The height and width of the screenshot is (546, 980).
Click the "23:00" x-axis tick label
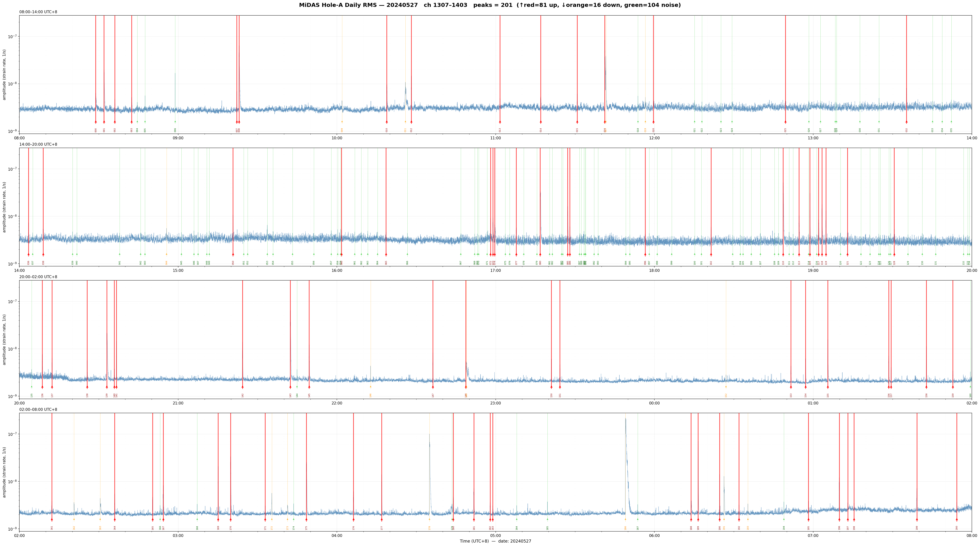coord(495,403)
